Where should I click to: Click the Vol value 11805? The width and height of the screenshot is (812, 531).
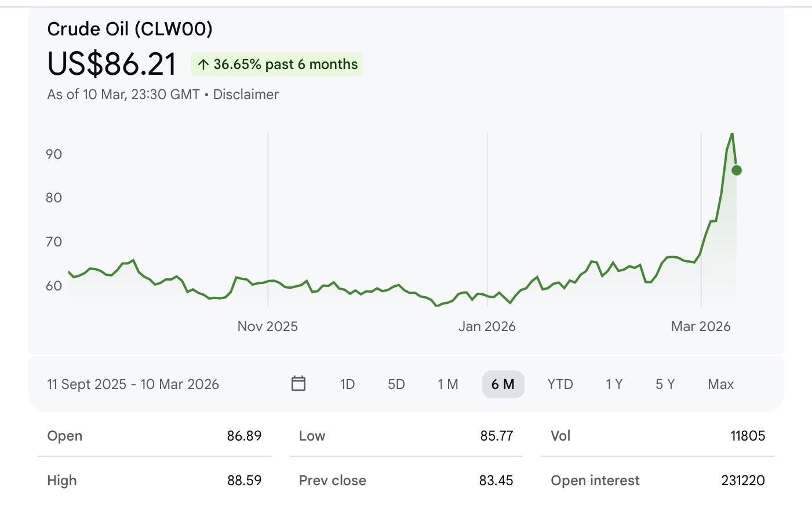click(x=748, y=436)
